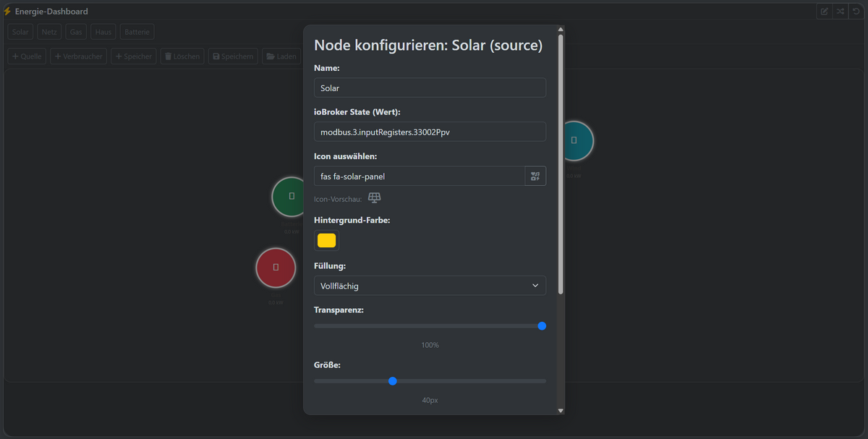Click the edit pencil icon in header
Image resolution: width=868 pixels, height=439 pixels.
[x=824, y=12]
